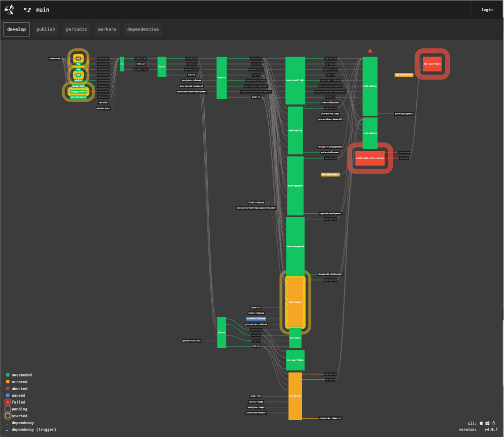The height and width of the screenshot is (437, 504).
Task: Click the red warning triangle above bosh-deploy
Action: (x=370, y=51)
